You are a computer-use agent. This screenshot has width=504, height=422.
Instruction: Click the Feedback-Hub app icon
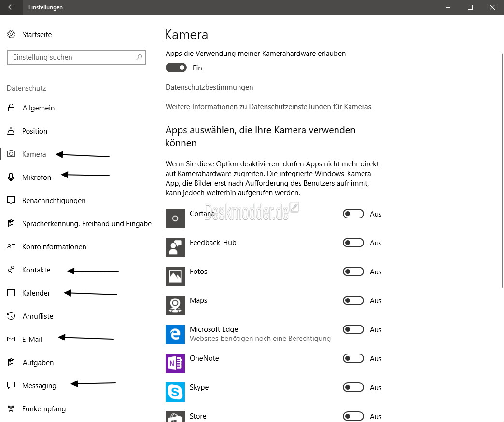(x=175, y=247)
